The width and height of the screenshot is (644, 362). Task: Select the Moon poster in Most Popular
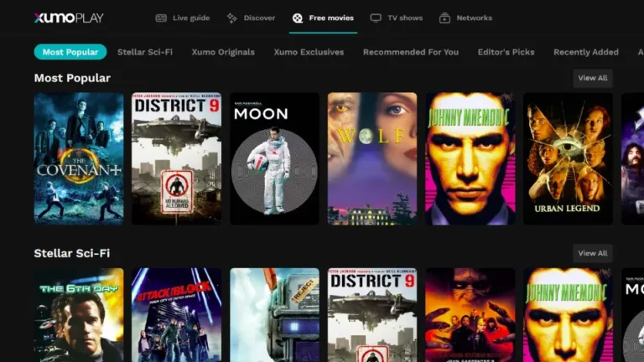[274, 158]
